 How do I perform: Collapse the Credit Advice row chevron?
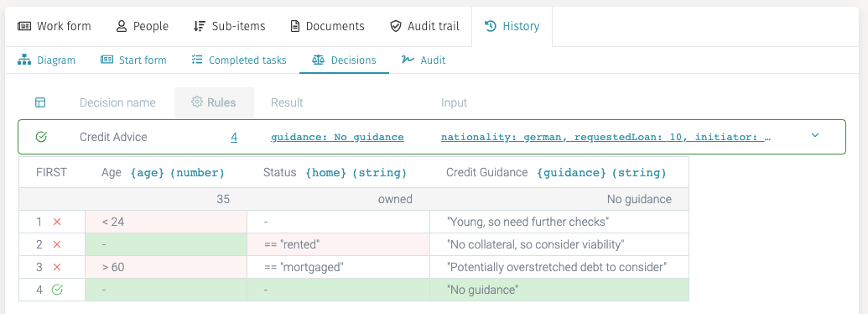pyautogui.click(x=815, y=135)
